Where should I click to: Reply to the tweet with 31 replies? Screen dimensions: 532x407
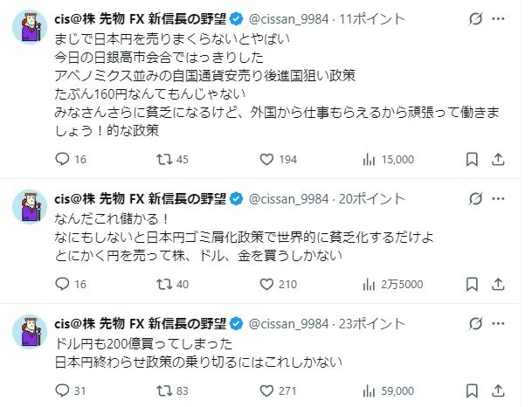[x=61, y=390]
